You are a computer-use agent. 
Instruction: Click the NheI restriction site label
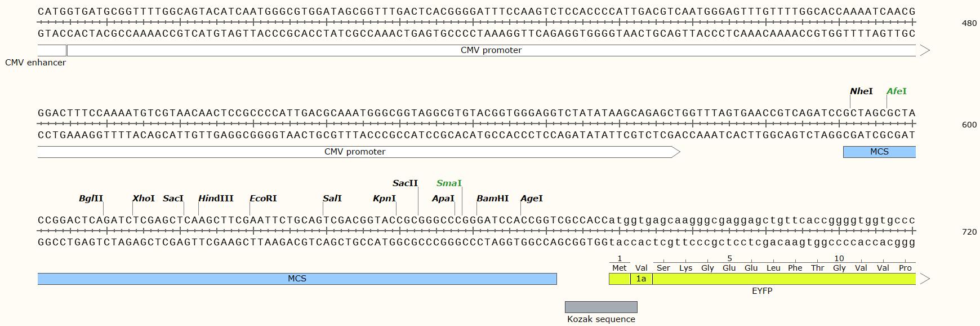[861, 91]
